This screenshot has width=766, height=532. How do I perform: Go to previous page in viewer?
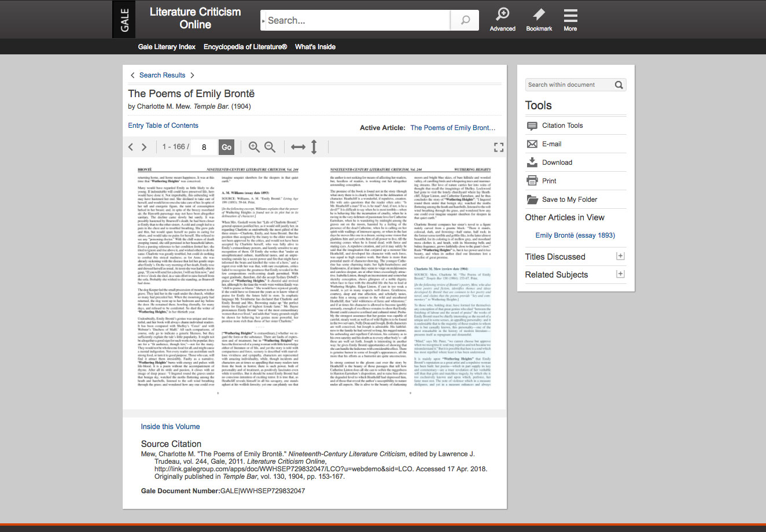tap(131, 147)
